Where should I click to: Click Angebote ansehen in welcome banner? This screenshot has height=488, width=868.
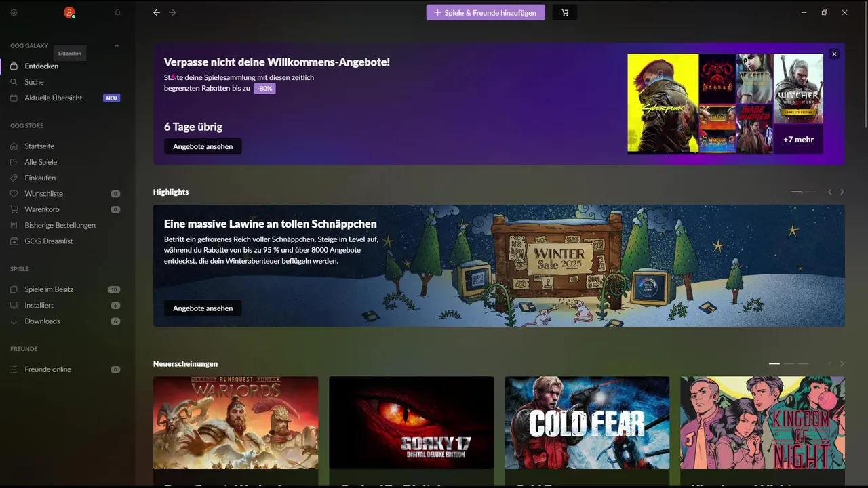coord(203,146)
